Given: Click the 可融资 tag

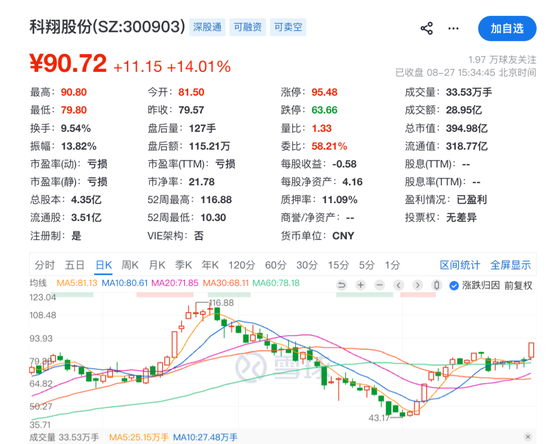Looking at the screenshot, I should click(x=247, y=27).
